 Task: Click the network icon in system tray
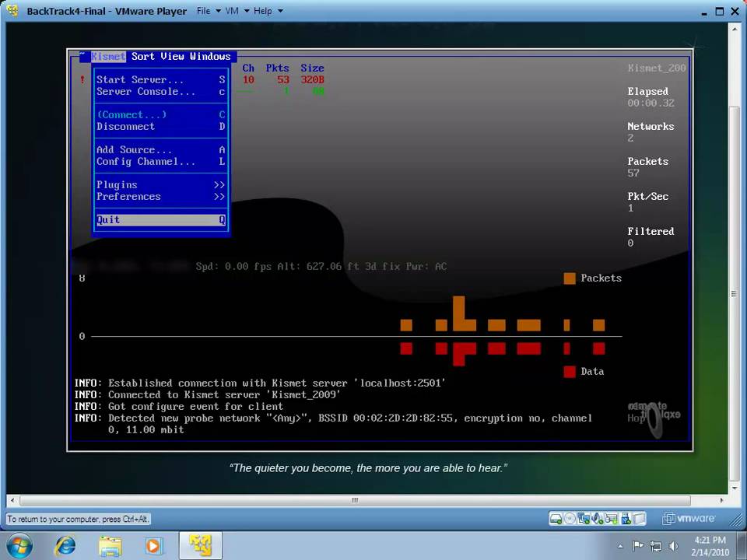[x=656, y=546]
